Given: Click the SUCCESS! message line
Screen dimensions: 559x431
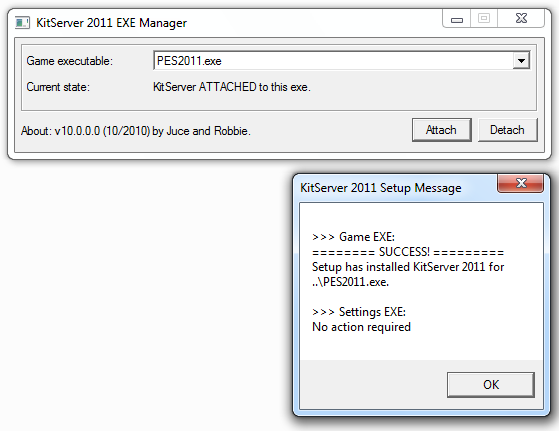Looking at the screenshot, I should point(408,252).
